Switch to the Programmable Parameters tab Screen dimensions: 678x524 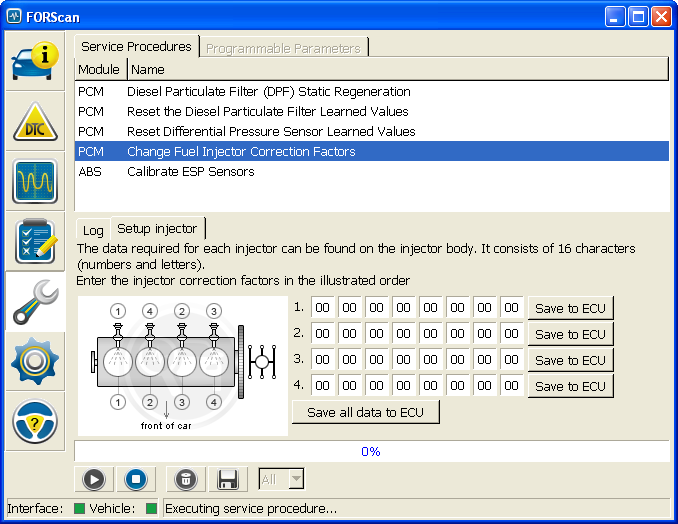click(282, 47)
